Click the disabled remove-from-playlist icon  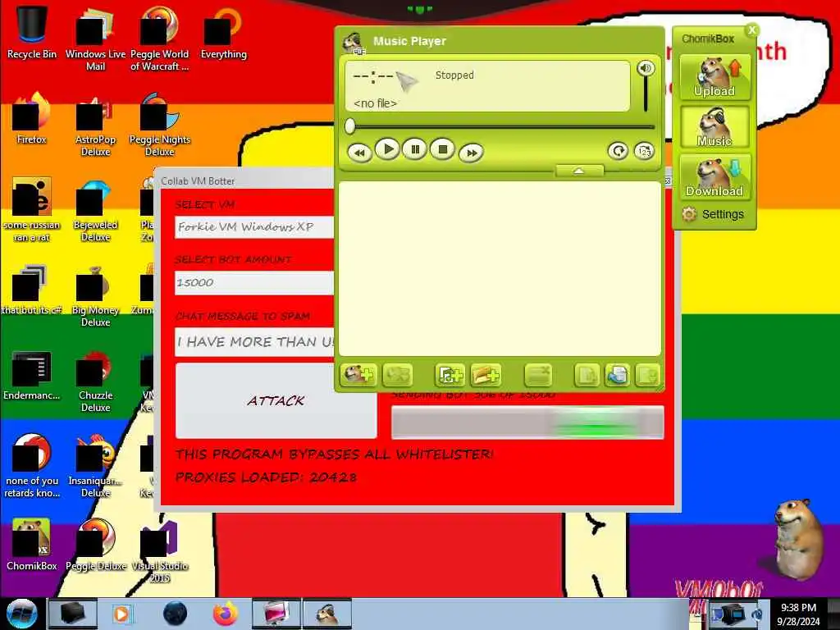click(x=538, y=374)
